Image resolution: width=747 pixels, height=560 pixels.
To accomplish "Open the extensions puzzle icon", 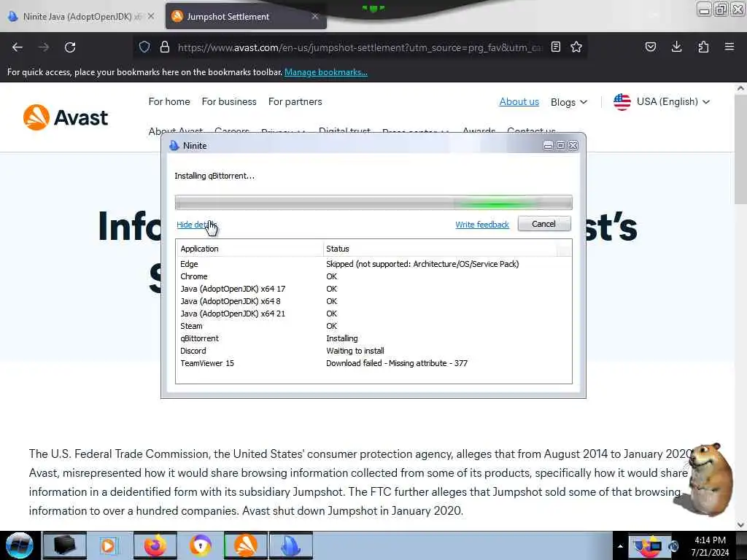I will point(703,47).
